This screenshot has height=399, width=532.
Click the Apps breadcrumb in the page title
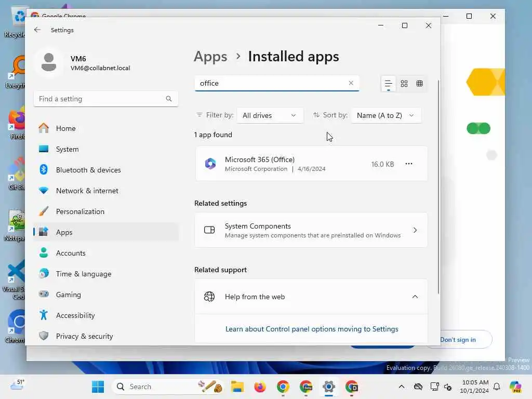click(x=210, y=56)
